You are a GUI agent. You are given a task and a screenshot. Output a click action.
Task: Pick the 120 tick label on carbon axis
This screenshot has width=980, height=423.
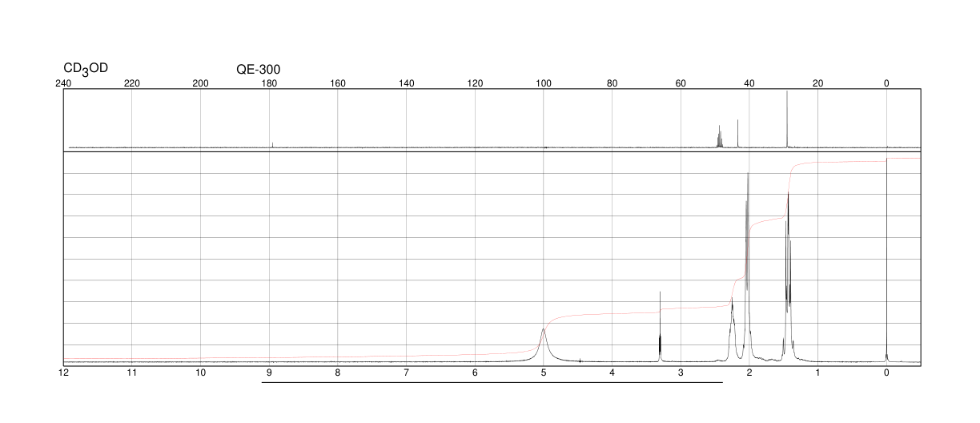475,83
